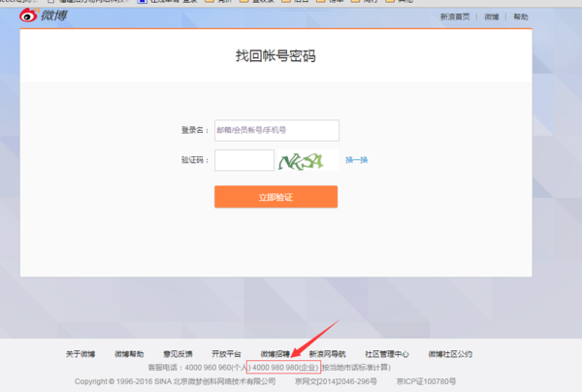Click the 找回帐号密码 heading
The image size is (582, 392).
(275, 56)
